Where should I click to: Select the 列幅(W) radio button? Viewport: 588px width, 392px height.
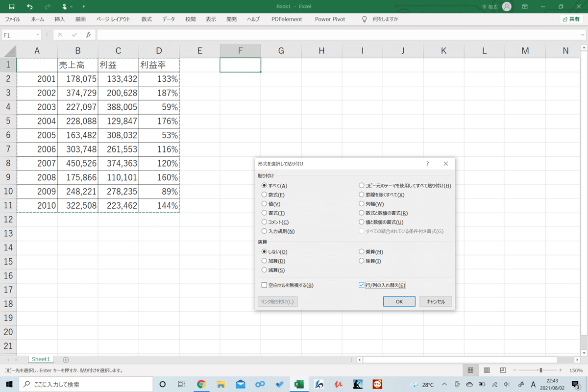362,204
